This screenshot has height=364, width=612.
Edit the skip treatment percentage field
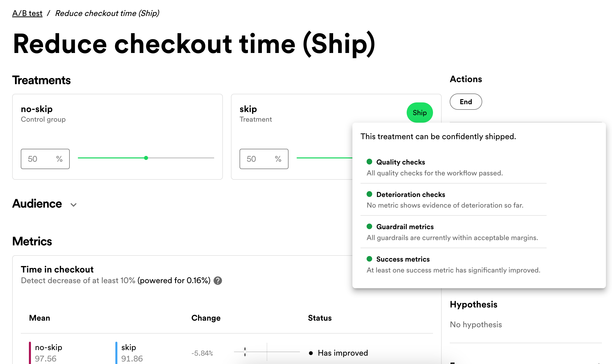264,159
